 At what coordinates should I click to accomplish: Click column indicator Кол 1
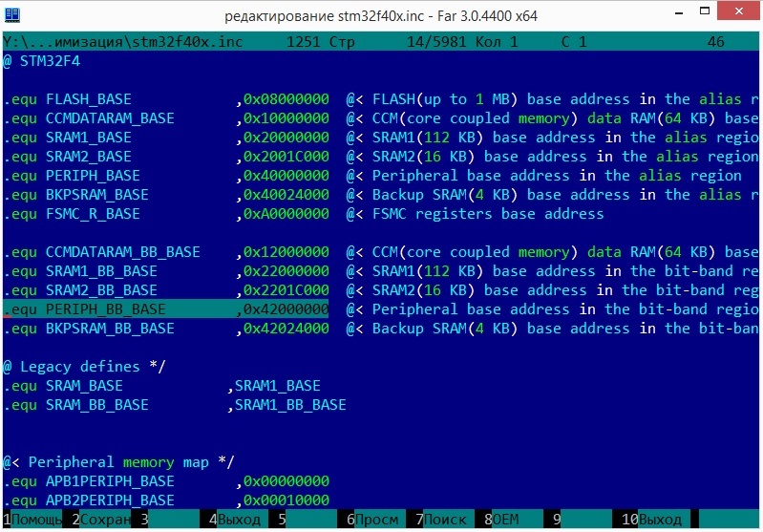[497, 42]
